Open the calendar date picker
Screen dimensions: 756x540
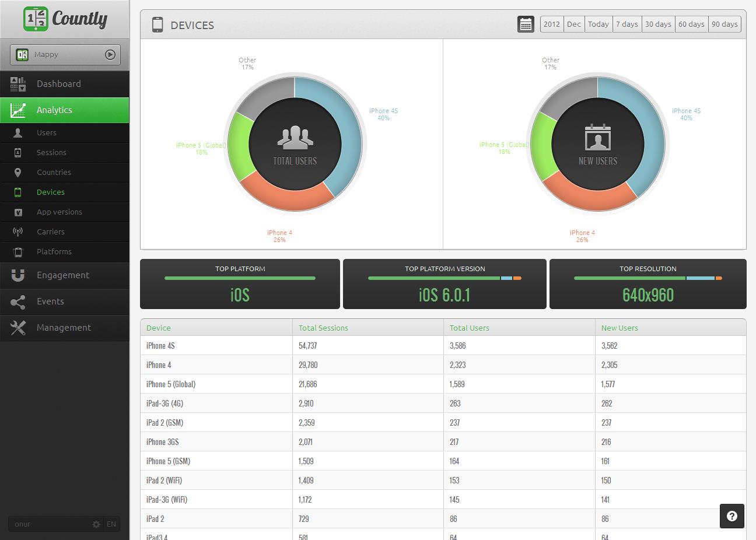[x=524, y=24]
